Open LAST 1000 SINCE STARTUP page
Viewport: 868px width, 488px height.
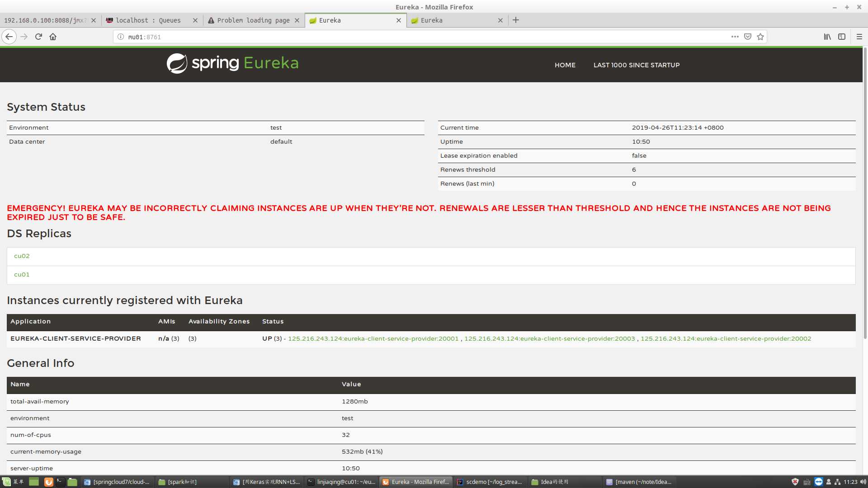637,65
